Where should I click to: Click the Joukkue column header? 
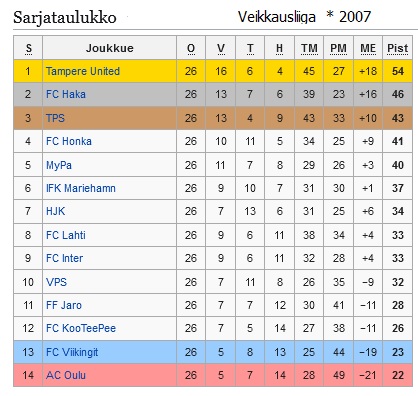[110, 48]
